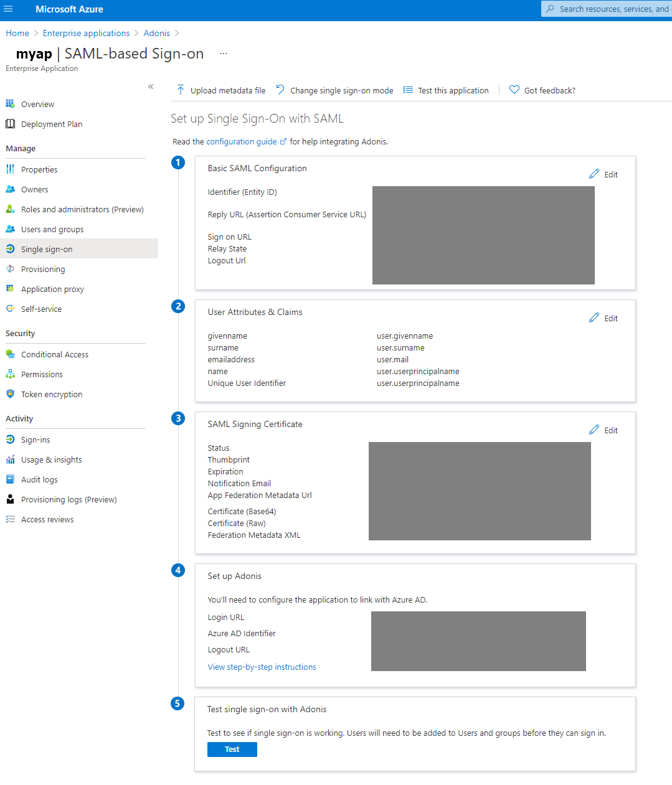Open Users and groups in sidebar

[51, 229]
